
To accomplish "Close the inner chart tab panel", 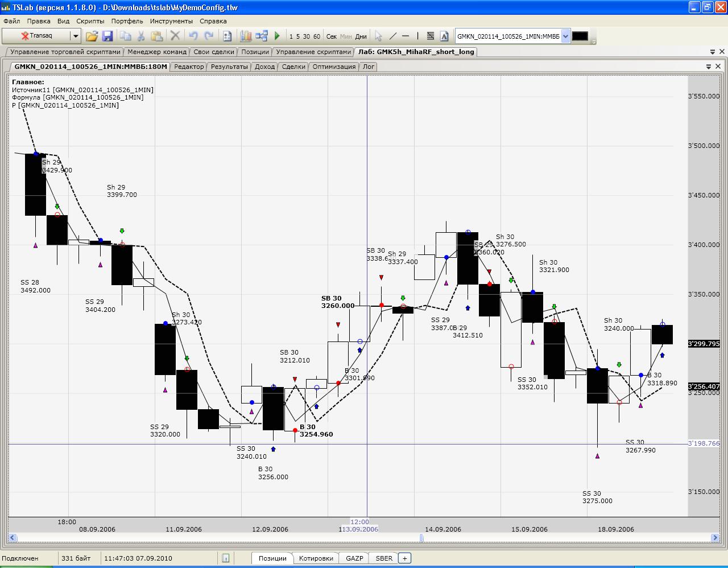I will coord(718,67).
